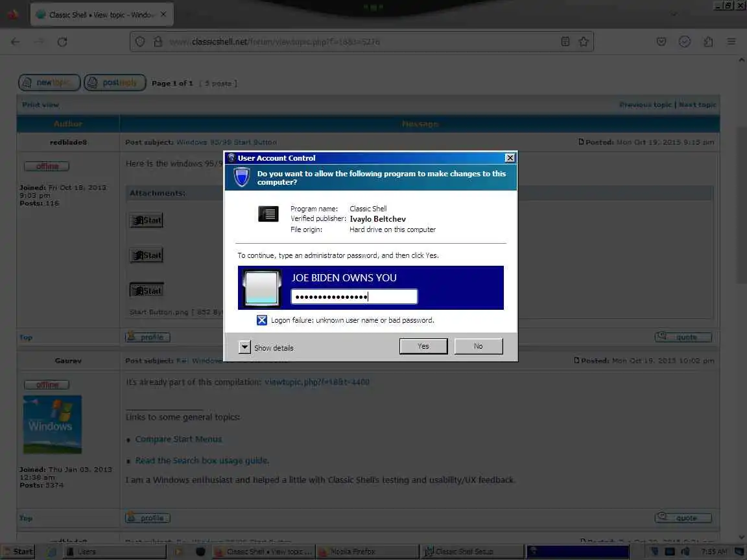Open the Windows 95/98 Start Button subject link

(226, 142)
